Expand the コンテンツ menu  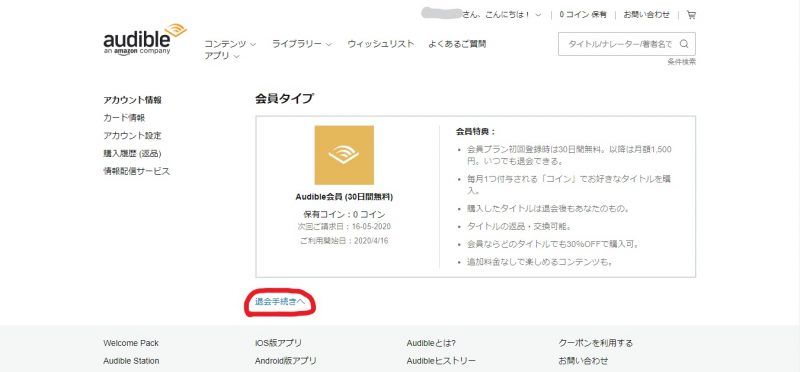pos(230,44)
